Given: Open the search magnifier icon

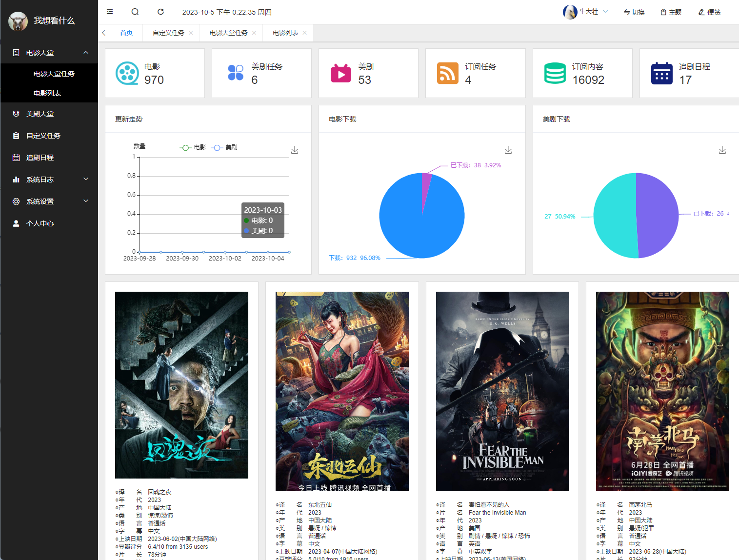Looking at the screenshot, I should [x=135, y=12].
